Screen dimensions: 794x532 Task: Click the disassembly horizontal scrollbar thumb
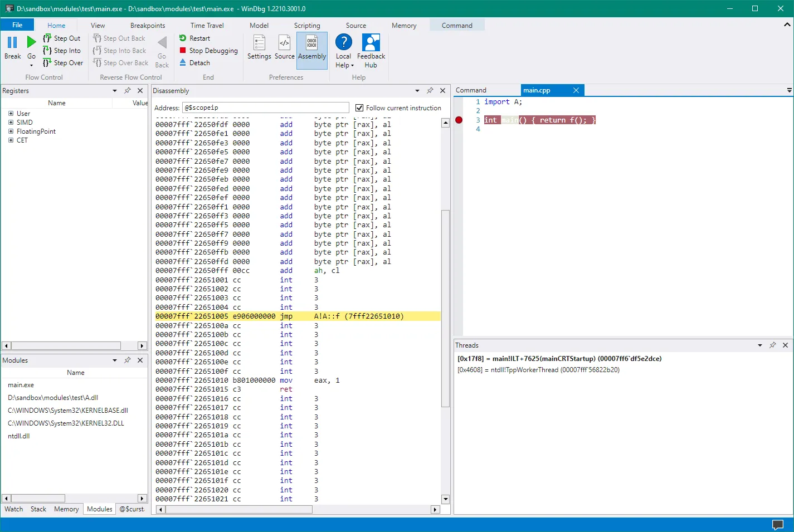[x=238, y=509]
